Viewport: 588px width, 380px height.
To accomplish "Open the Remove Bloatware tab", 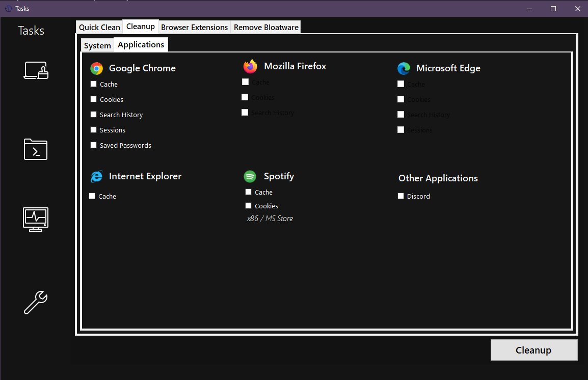I will click(x=266, y=28).
